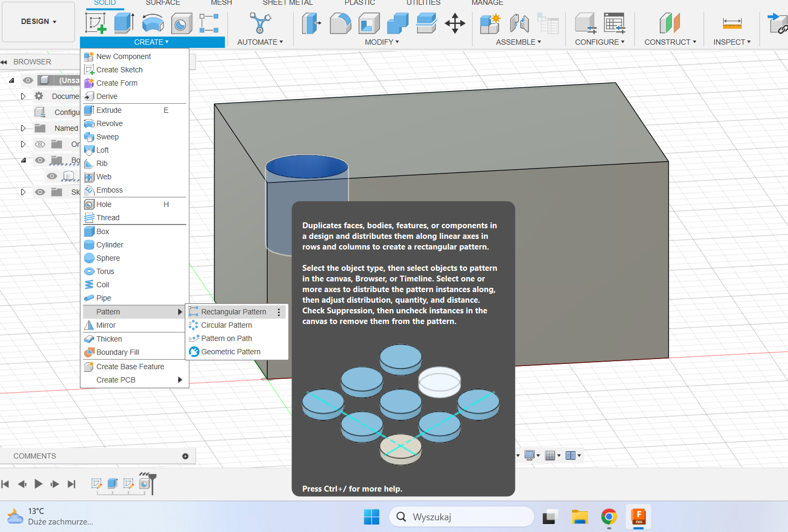
Task: Expand the Named Views tree node
Action: pos(23,128)
